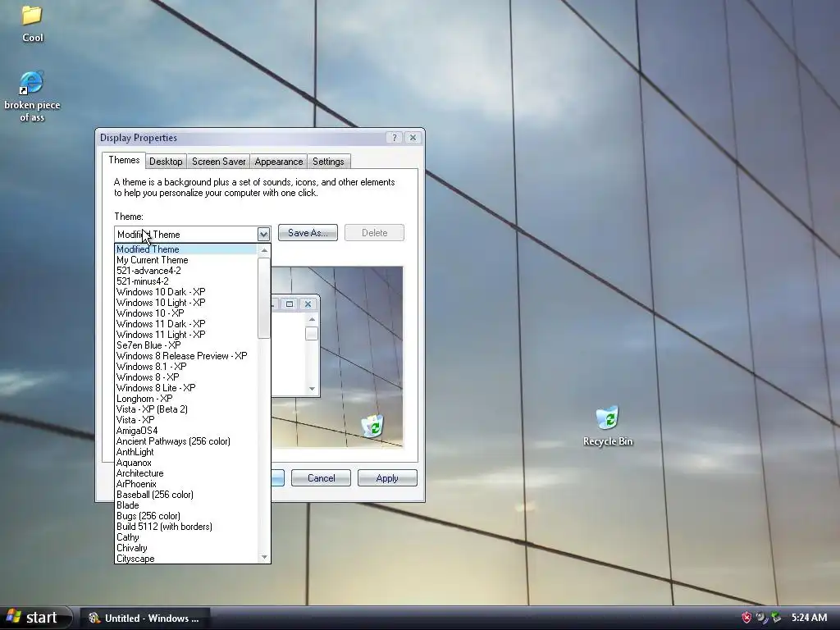This screenshot has width=840, height=630.
Task: Pick Windows 11 Dark - XP theme
Action: tap(186, 324)
